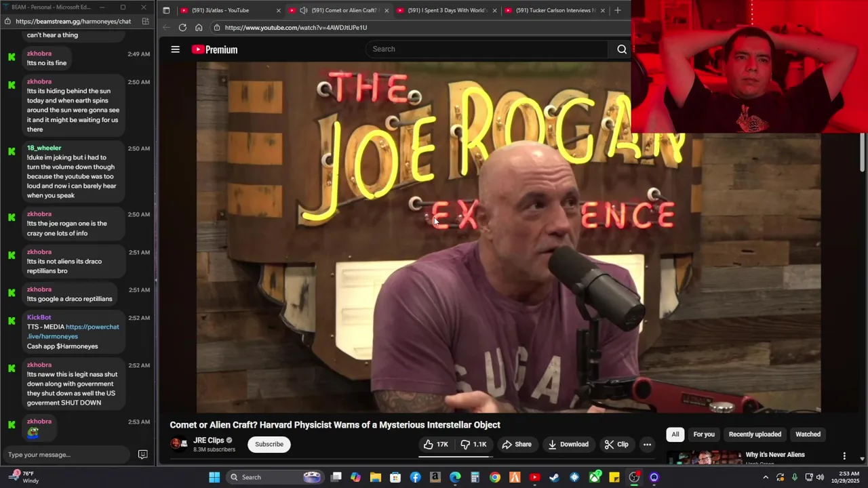Launch Copilot from the taskbar
868x488 pixels.
pos(355,477)
